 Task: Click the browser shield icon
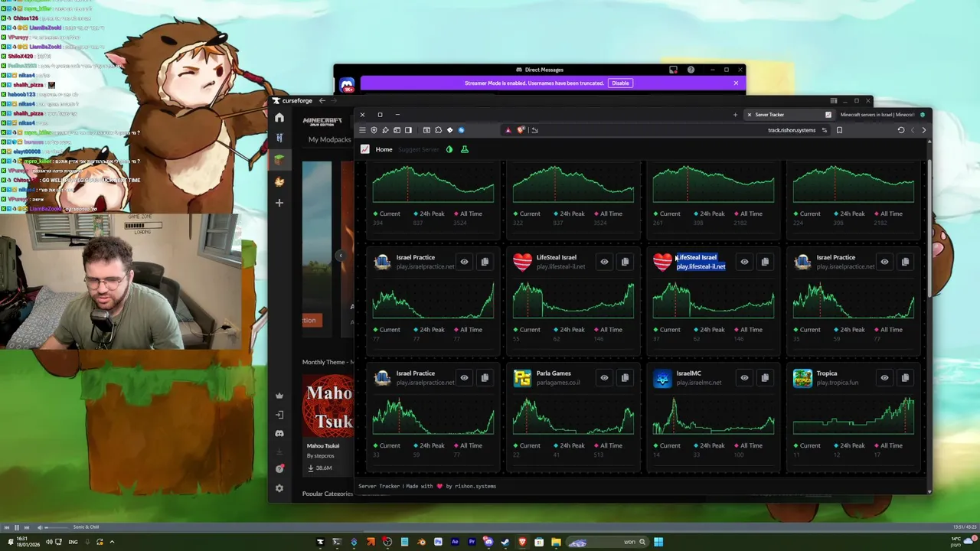coord(374,130)
